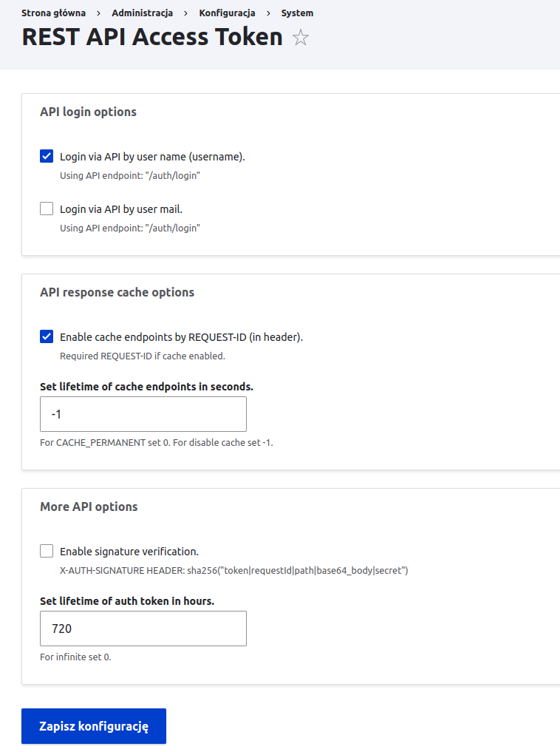Screen dimensions: 560x752
Task: Tick the Enable signature verification checkbox
Action: (47, 551)
